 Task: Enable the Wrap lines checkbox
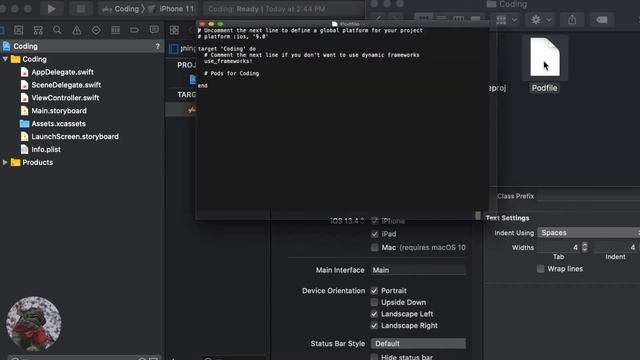(x=540, y=269)
